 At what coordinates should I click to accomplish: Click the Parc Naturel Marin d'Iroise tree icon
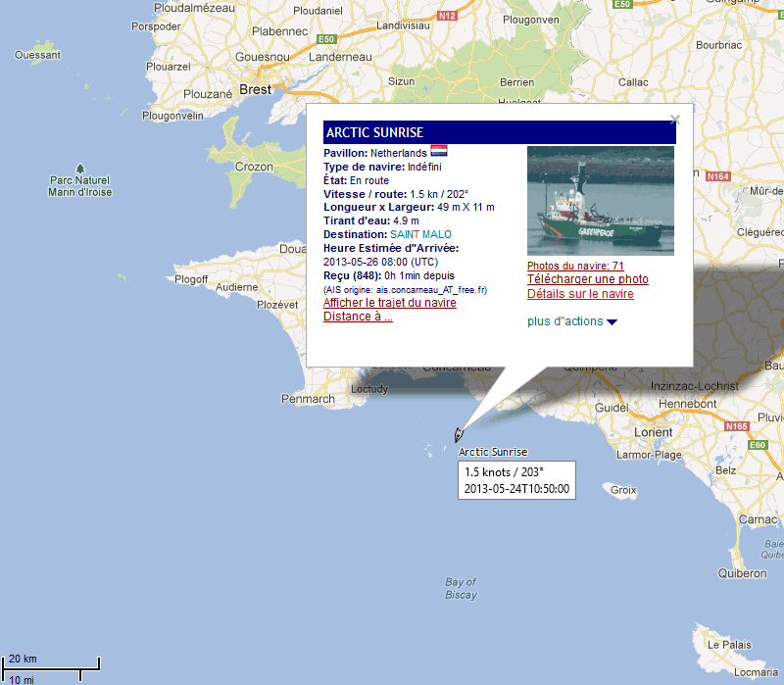(x=80, y=169)
